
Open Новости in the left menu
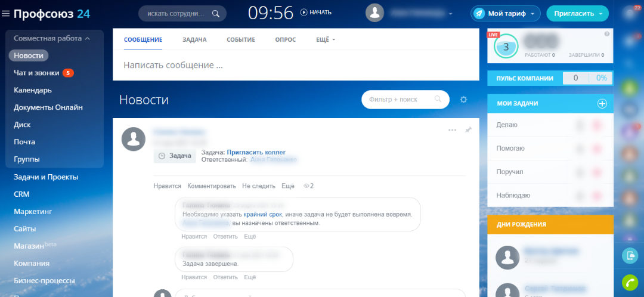pyautogui.click(x=29, y=55)
